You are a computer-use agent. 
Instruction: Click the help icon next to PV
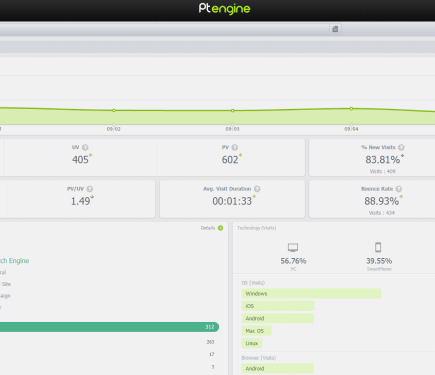coord(235,147)
